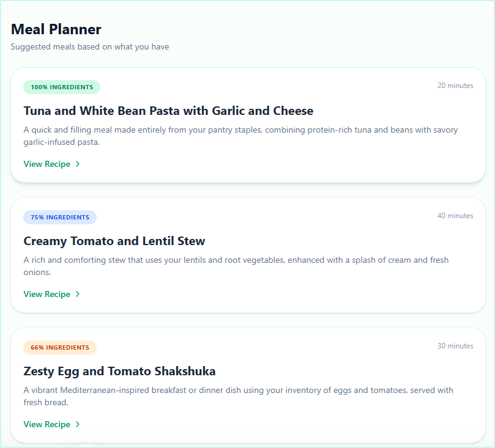
Task: Select the orange 66% INGREDIENTS badge
Action: point(59,347)
